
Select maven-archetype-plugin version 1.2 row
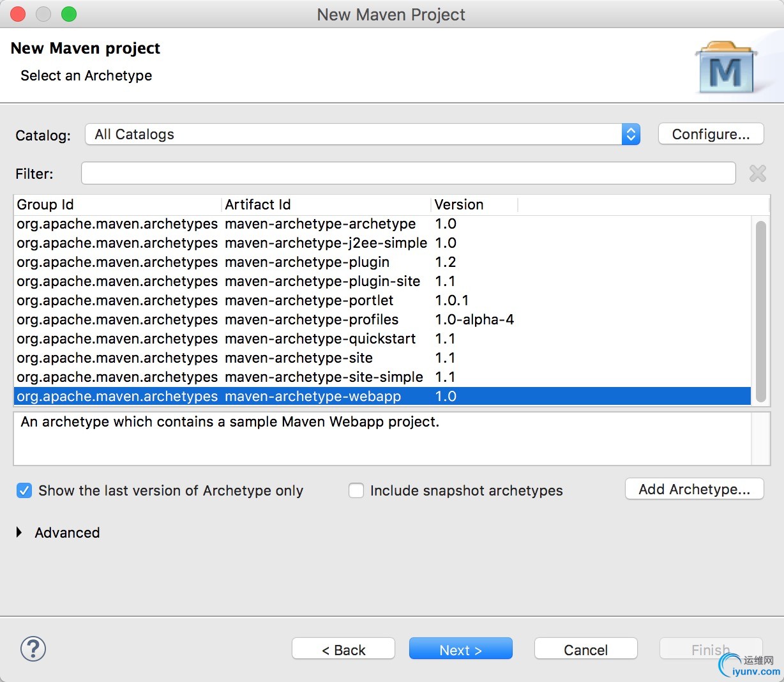(x=382, y=262)
